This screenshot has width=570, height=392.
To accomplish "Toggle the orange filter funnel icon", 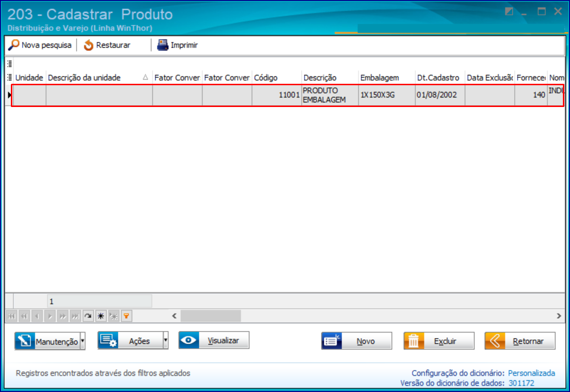I will [126, 316].
